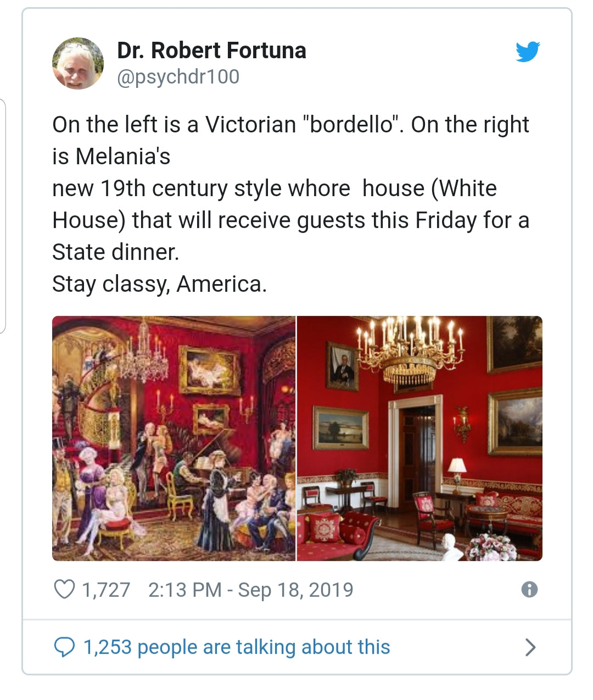The image size is (593, 700).
Task: Open Dr. Robert Fortuna's profile avatar
Action: click(x=78, y=64)
